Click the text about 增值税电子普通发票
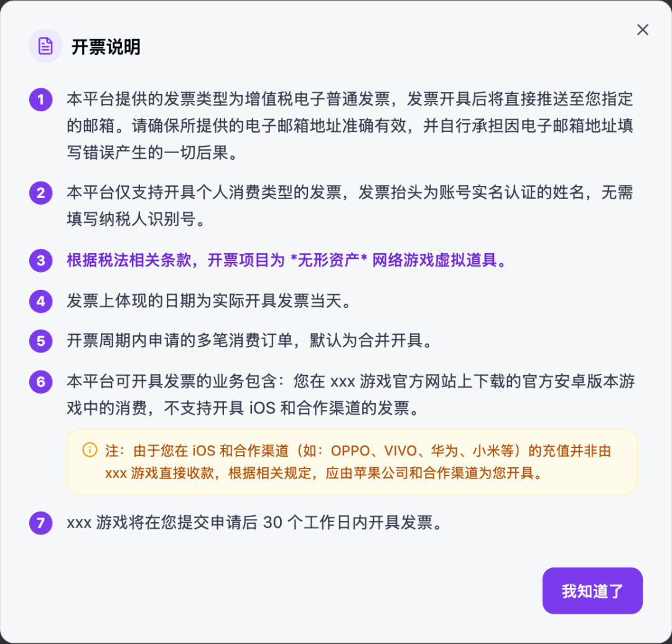This screenshot has width=672, height=644. (350, 126)
